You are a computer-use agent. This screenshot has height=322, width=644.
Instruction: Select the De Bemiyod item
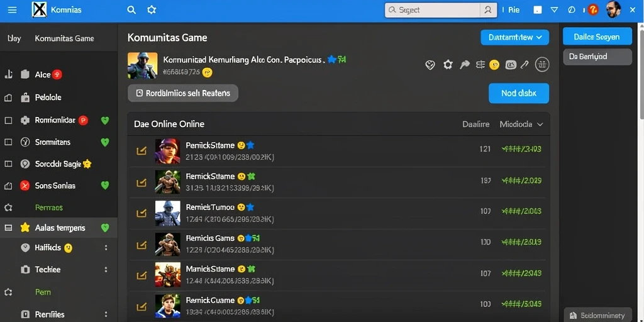[597, 57]
